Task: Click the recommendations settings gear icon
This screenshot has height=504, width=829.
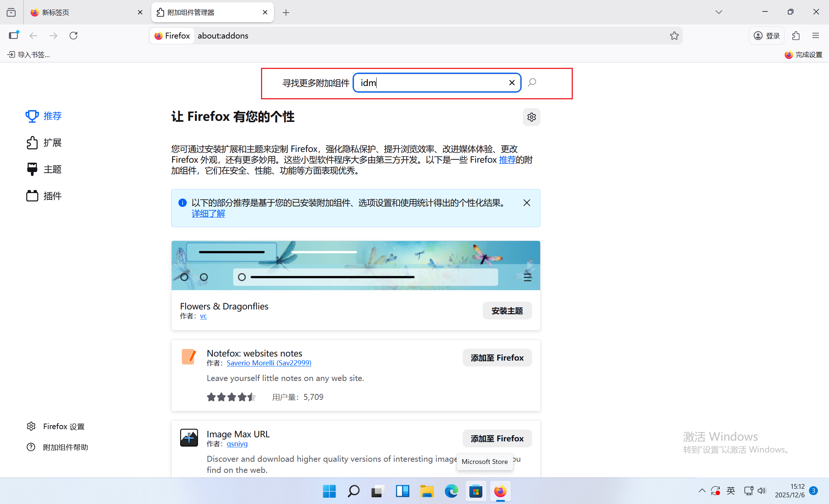Action: pos(531,117)
